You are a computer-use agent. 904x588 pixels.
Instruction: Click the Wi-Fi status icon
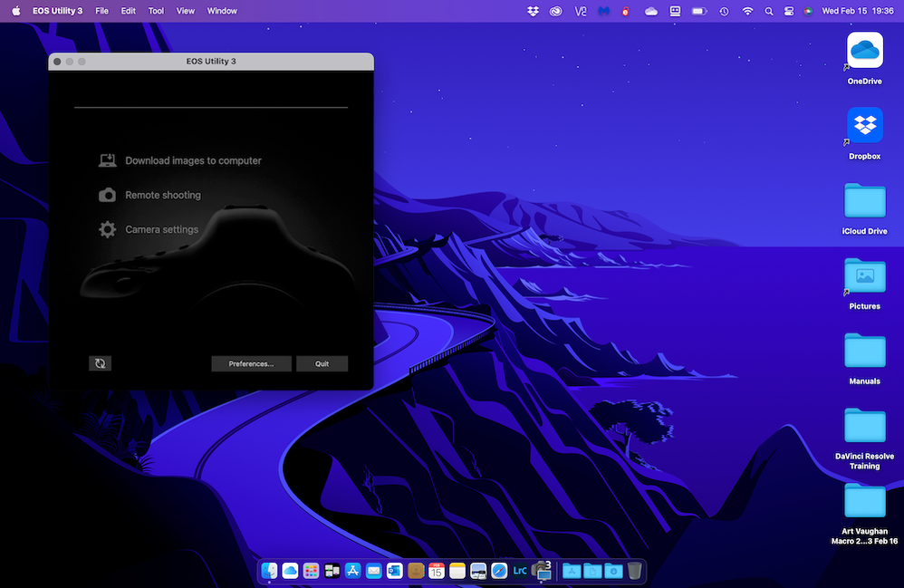pyautogui.click(x=747, y=11)
